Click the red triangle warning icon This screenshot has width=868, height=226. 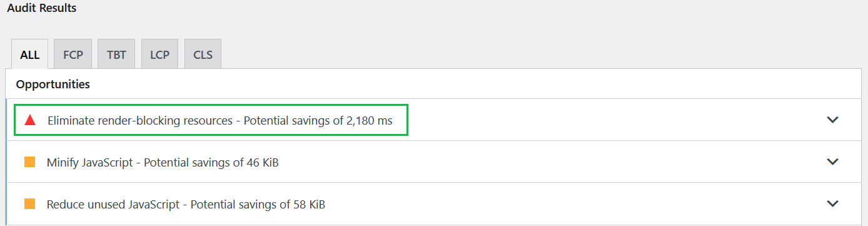(x=29, y=120)
